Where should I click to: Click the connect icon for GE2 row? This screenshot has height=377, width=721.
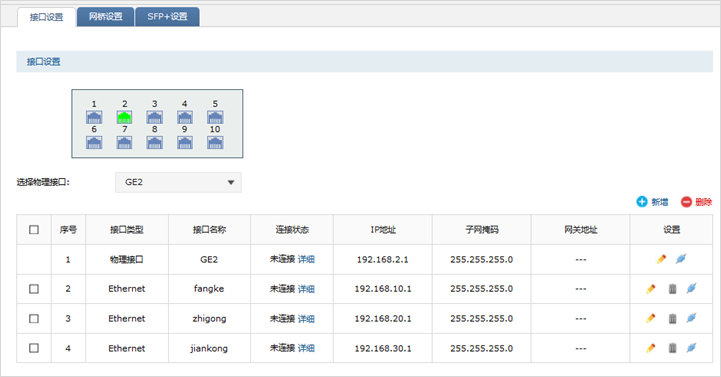pyautogui.click(x=681, y=259)
